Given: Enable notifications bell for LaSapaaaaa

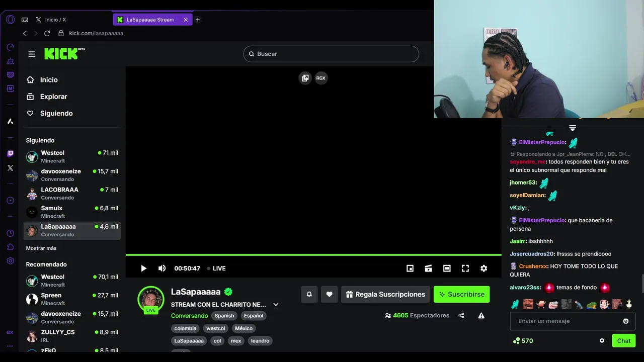Looking at the screenshot, I should (x=309, y=294).
